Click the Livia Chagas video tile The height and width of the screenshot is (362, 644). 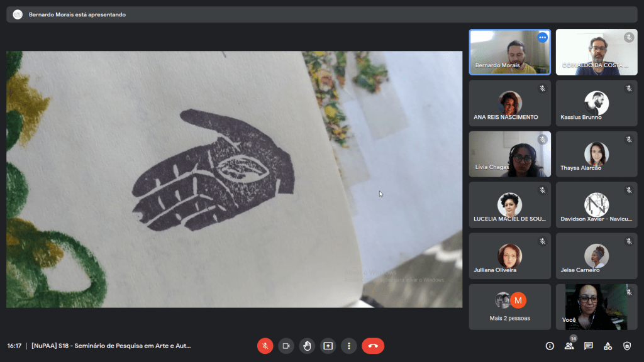click(x=509, y=154)
